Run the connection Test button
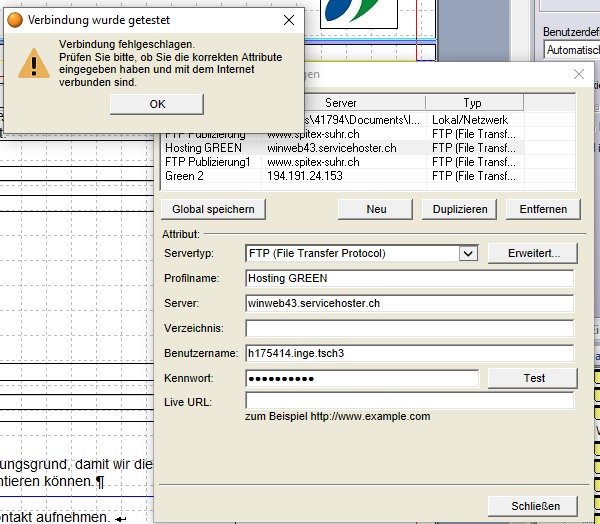Image resolution: width=600 pixels, height=524 pixels. click(x=534, y=378)
